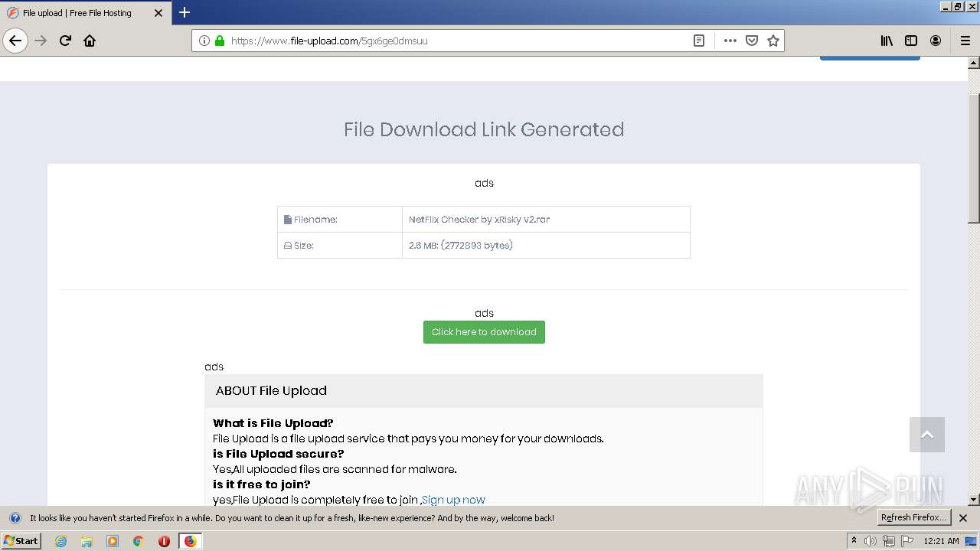Viewport: 980px width, 551px height.
Task: Click Refresh Firefox button in notification bar
Action: pyautogui.click(x=913, y=518)
